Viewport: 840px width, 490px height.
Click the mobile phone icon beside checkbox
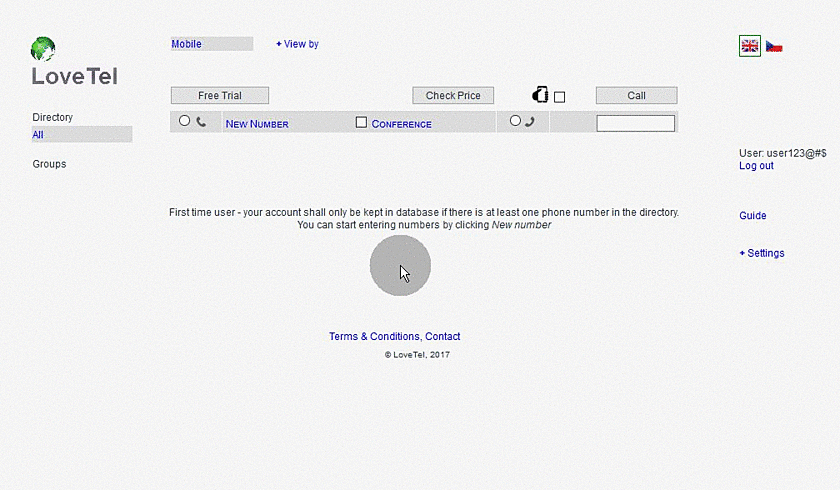(x=540, y=95)
